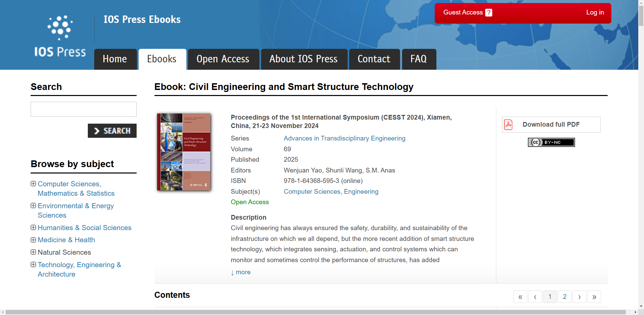
Task: Click the PDF icon beside Download full PDF
Action: [x=508, y=125]
